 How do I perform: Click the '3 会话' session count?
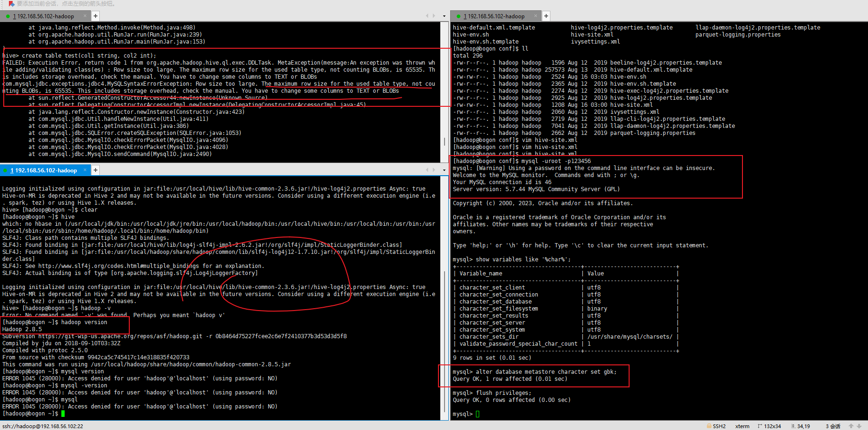point(833,426)
